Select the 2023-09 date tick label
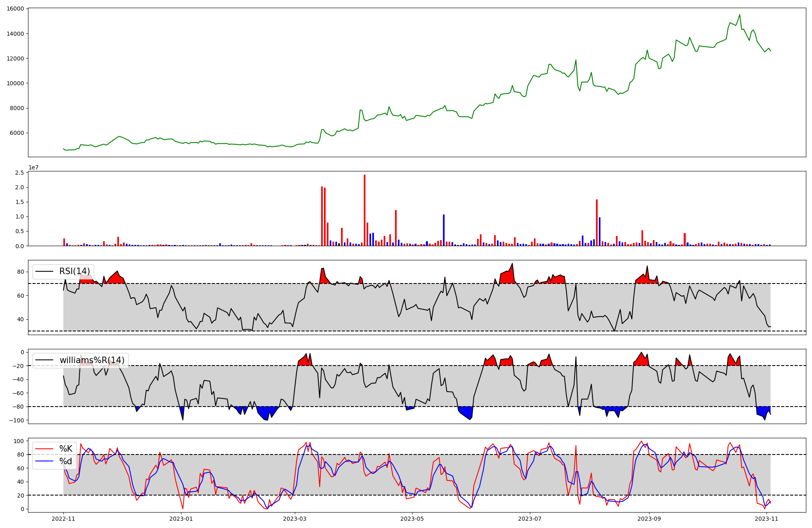This screenshot has width=812, height=528. (x=649, y=519)
